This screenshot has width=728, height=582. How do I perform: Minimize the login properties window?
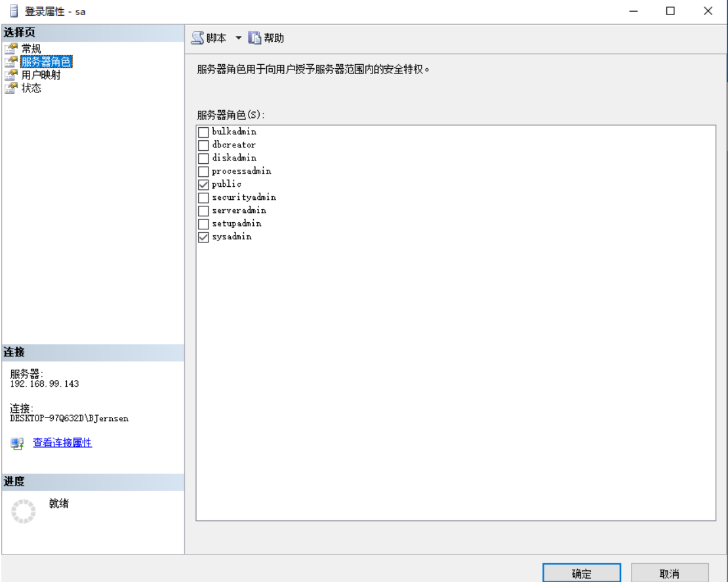tap(634, 10)
